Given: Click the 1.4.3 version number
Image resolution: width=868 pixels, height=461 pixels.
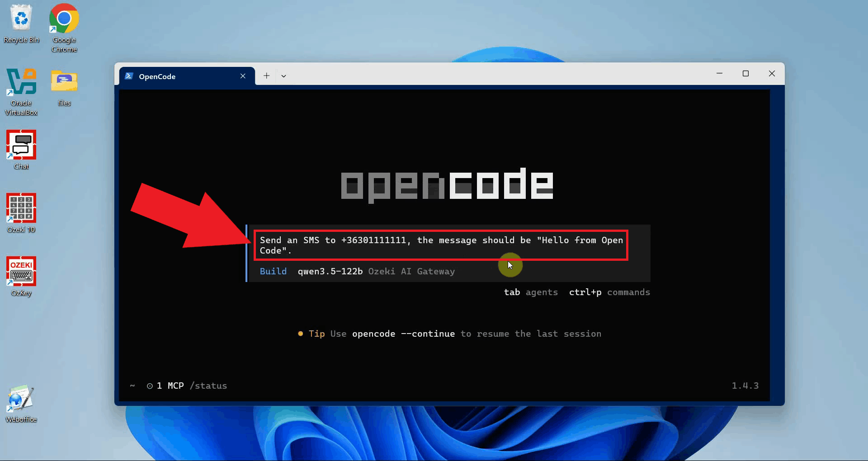Looking at the screenshot, I should 745,386.
